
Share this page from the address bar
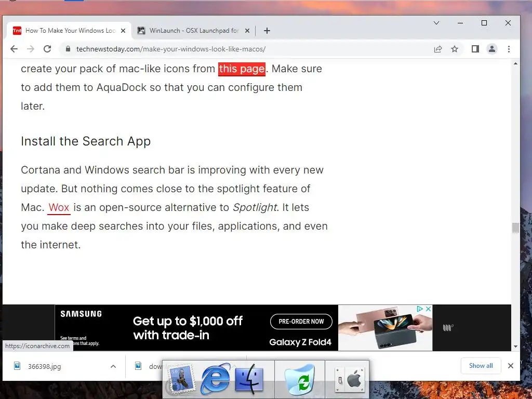tap(438, 49)
